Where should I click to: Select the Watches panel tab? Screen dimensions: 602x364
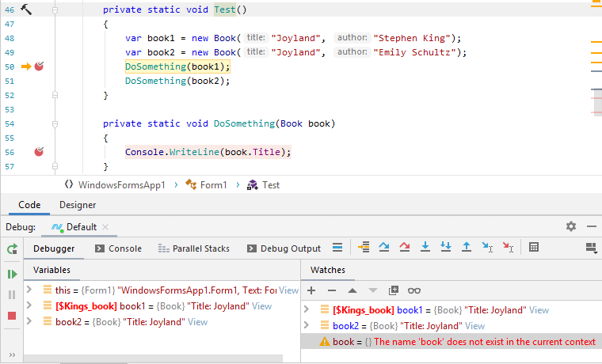pyautogui.click(x=327, y=270)
